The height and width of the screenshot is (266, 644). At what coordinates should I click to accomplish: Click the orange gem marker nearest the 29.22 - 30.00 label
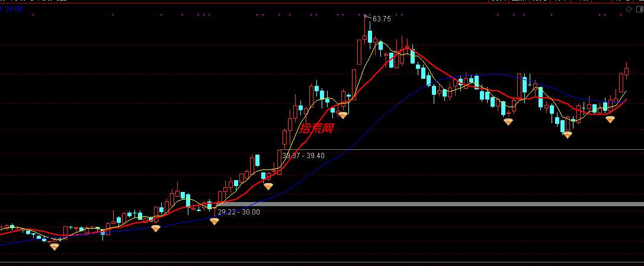click(214, 221)
